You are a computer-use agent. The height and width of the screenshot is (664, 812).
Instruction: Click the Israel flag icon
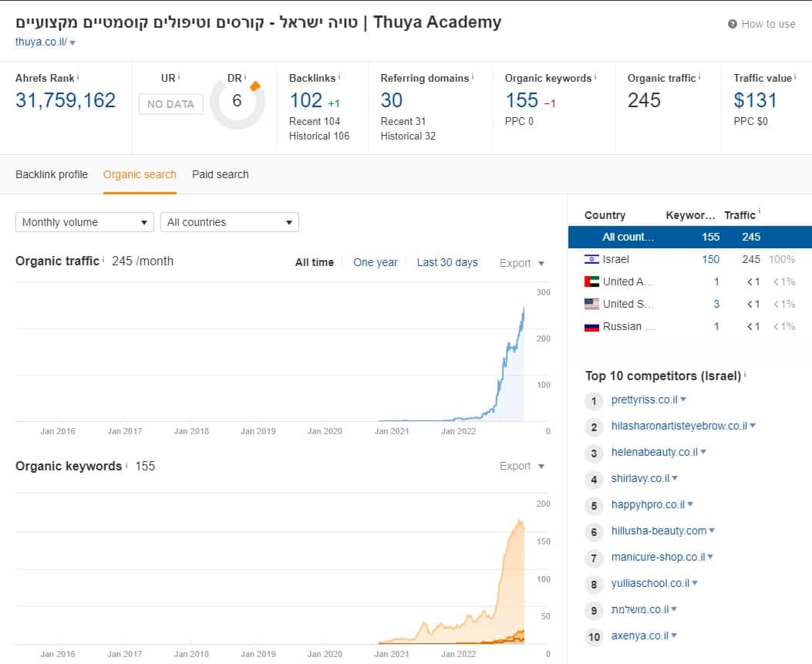pos(591,259)
